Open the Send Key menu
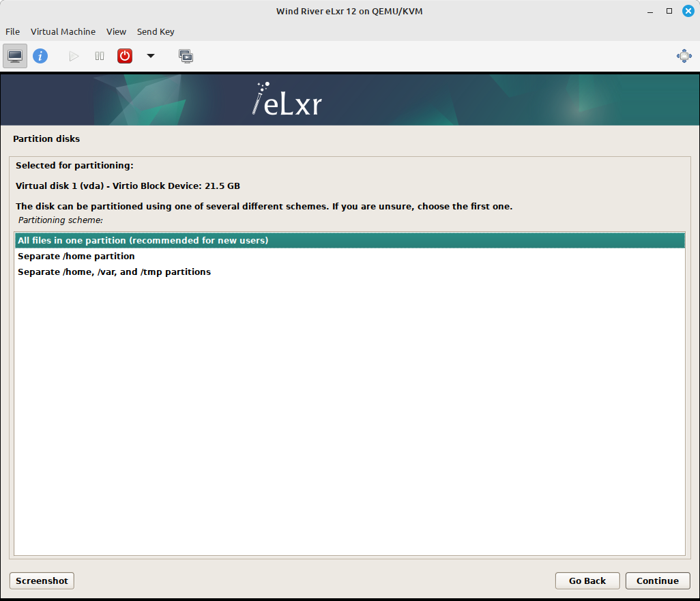Image resolution: width=700 pixels, height=601 pixels. pyautogui.click(x=156, y=31)
